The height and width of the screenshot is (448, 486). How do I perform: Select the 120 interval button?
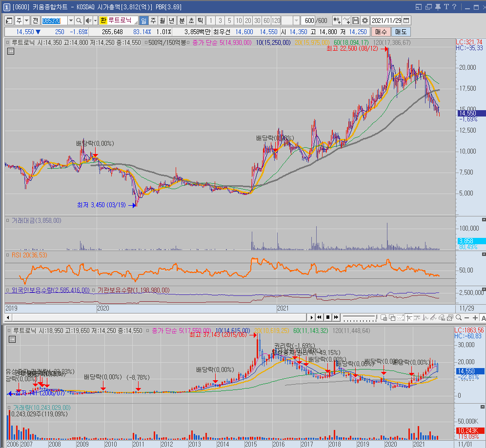(x=276, y=20)
